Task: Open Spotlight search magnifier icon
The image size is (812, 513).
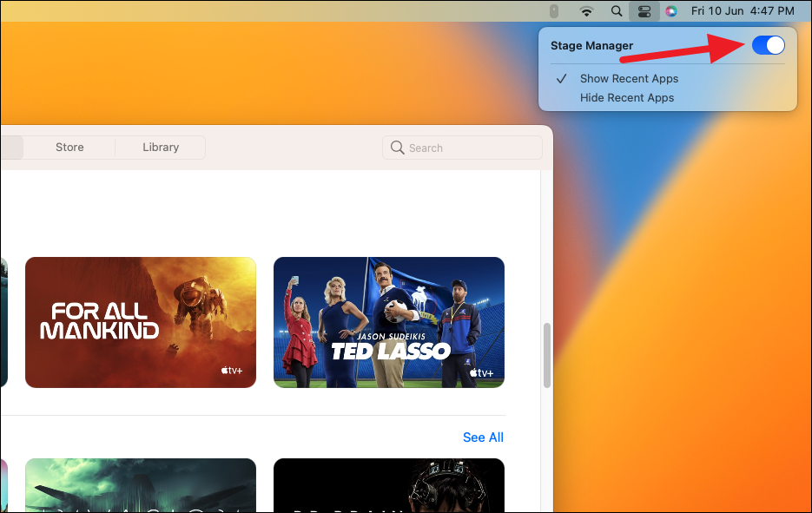Action: click(617, 11)
